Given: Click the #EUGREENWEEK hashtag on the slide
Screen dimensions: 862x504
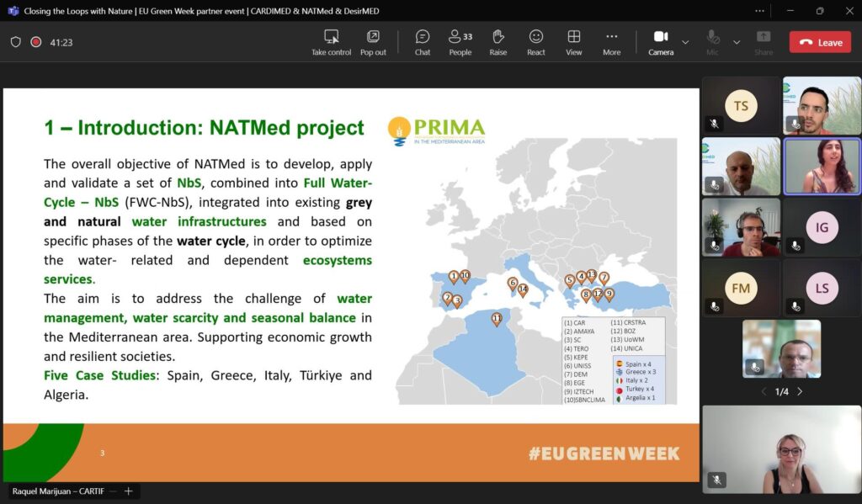Looking at the screenshot, I should (x=604, y=454).
